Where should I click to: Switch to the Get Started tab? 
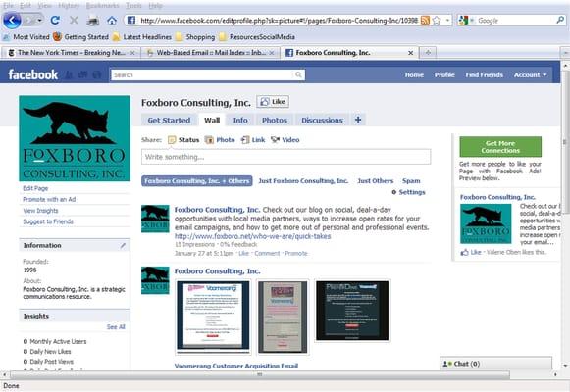click(169, 121)
